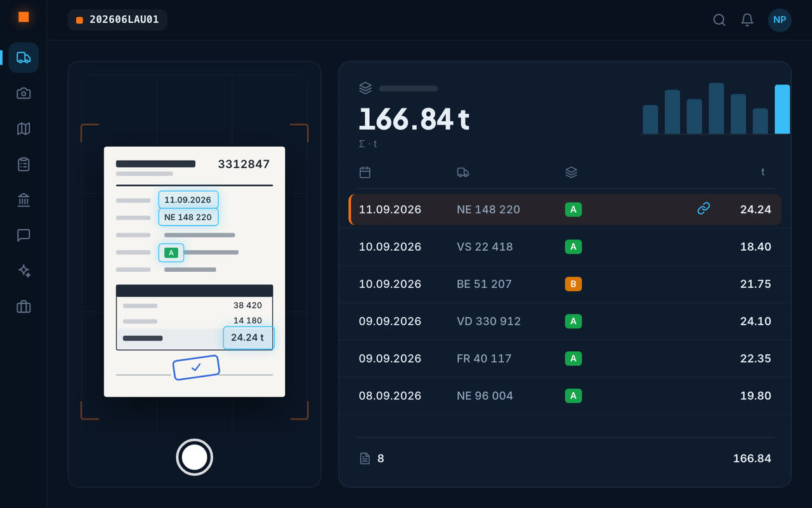The height and width of the screenshot is (508, 812).
Task: Select the NE 96 004 row
Action: click(x=565, y=396)
